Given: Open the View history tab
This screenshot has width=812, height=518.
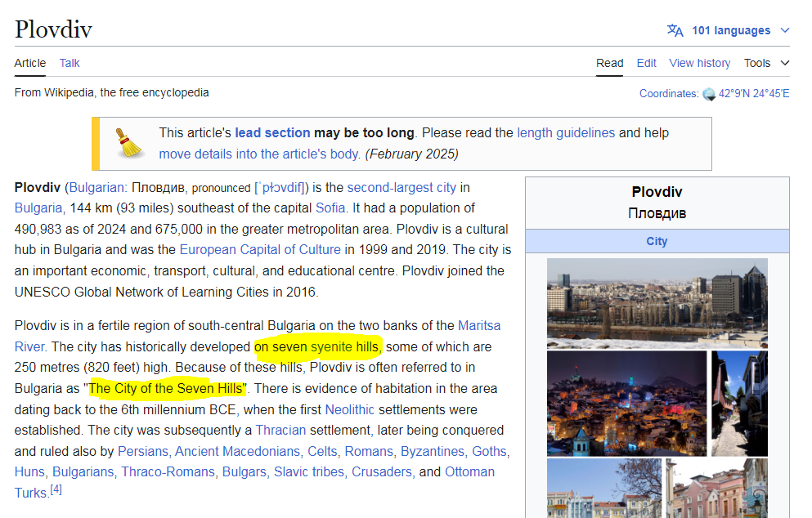Looking at the screenshot, I should (x=700, y=63).
